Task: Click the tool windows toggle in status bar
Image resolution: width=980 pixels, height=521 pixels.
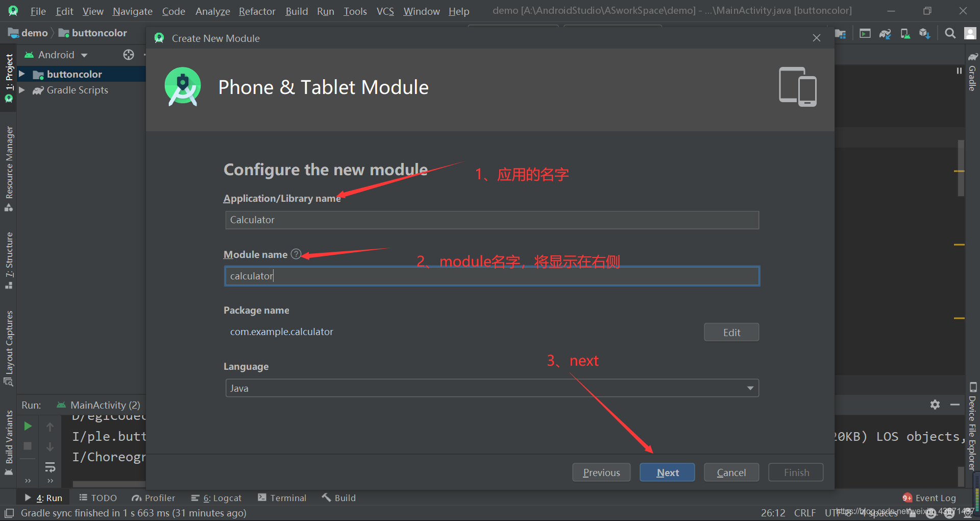Action: tap(9, 513)
